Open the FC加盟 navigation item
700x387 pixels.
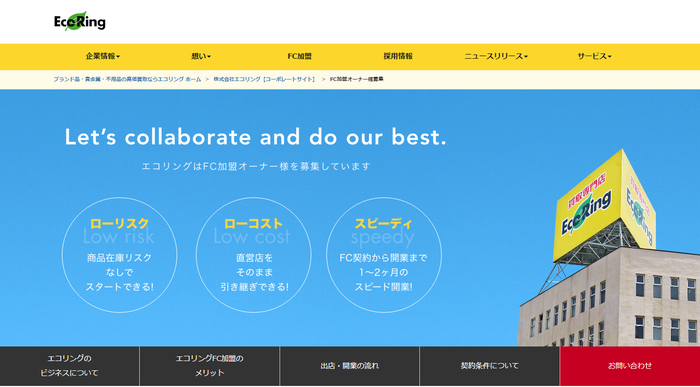coord(300,56)
